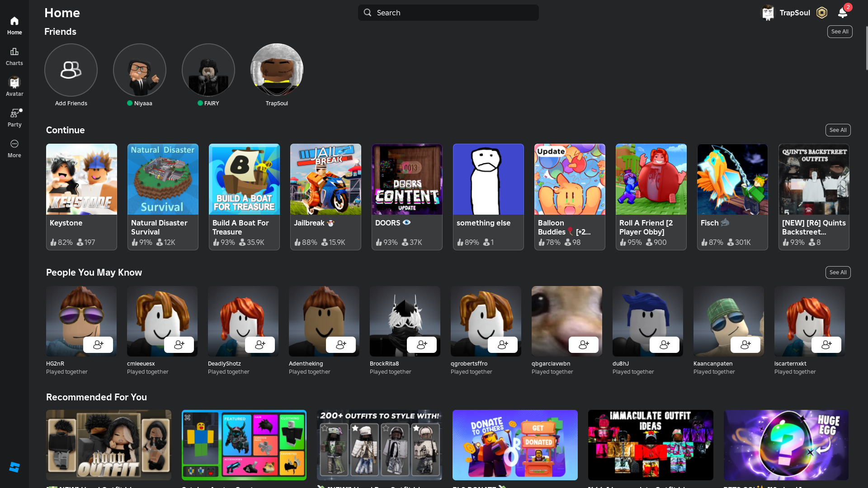Image resolution: width=868 pixels, height=488 pixels.
Task: Open the Balloon Buddies game tile
Action: (570, 197)
